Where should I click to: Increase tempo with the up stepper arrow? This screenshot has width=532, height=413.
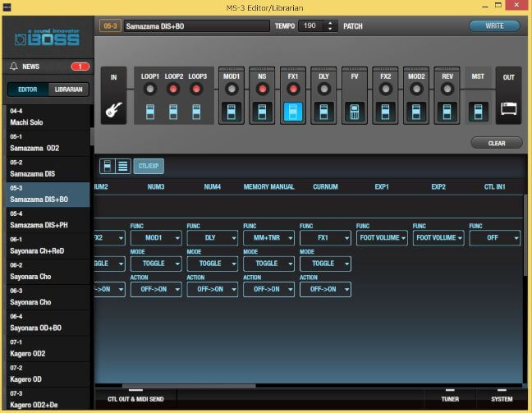330,23
